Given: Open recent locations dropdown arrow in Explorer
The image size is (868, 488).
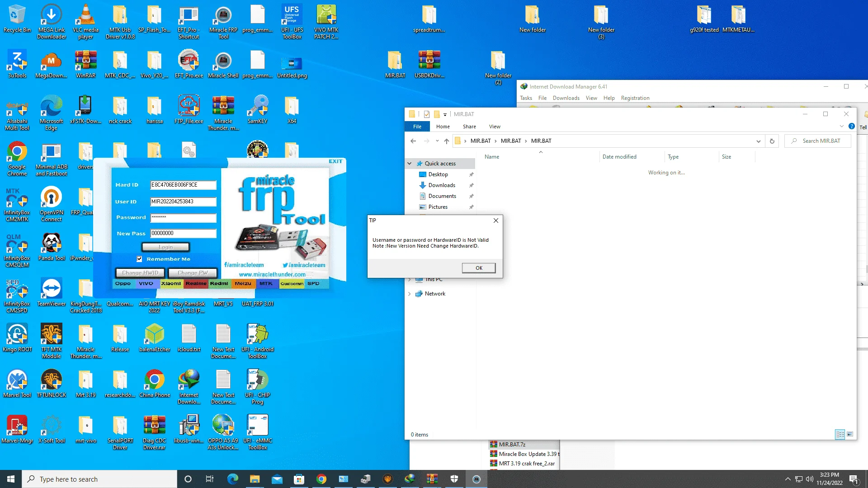Looking at the screenshot, I should (437, 141).
